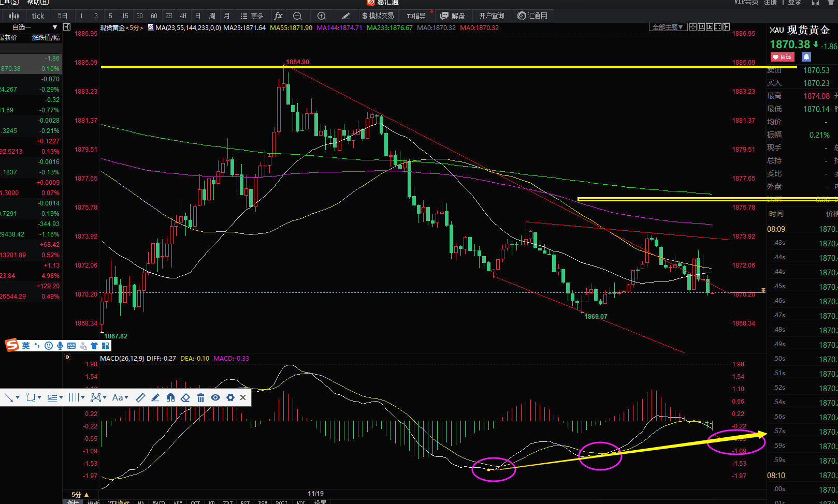
Task: Select the 15-minute timeframe
Action: [x=125, y=16]
